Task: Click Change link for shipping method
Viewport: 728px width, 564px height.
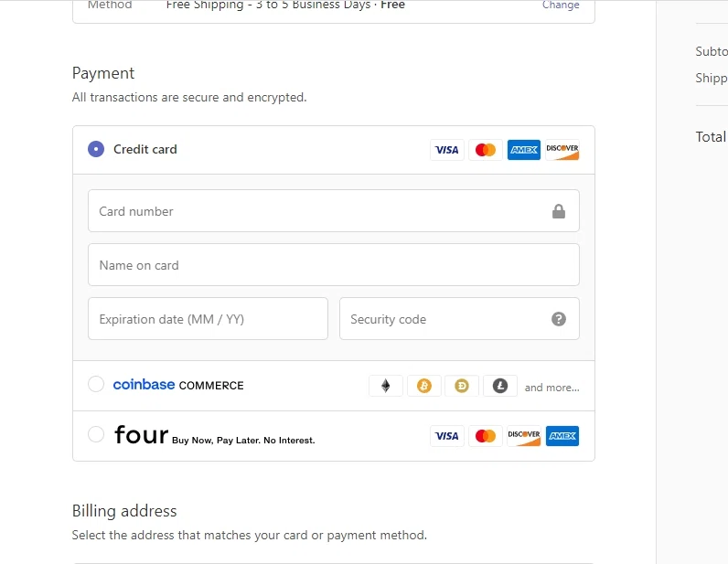Action: point(561,5)
